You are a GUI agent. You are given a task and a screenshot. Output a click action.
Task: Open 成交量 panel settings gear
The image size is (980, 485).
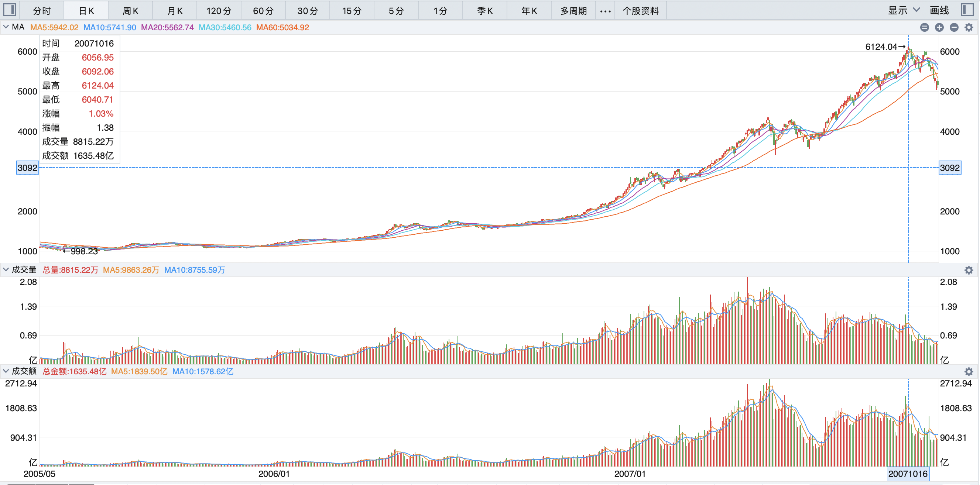969,270
